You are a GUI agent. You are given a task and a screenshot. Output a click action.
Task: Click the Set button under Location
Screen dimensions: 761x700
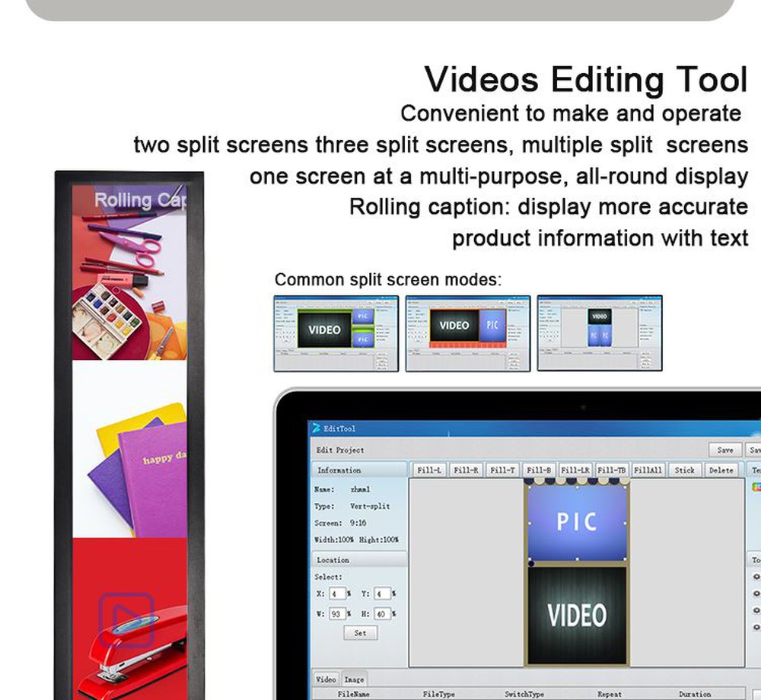pyautogui.click(x=360, y=633)
